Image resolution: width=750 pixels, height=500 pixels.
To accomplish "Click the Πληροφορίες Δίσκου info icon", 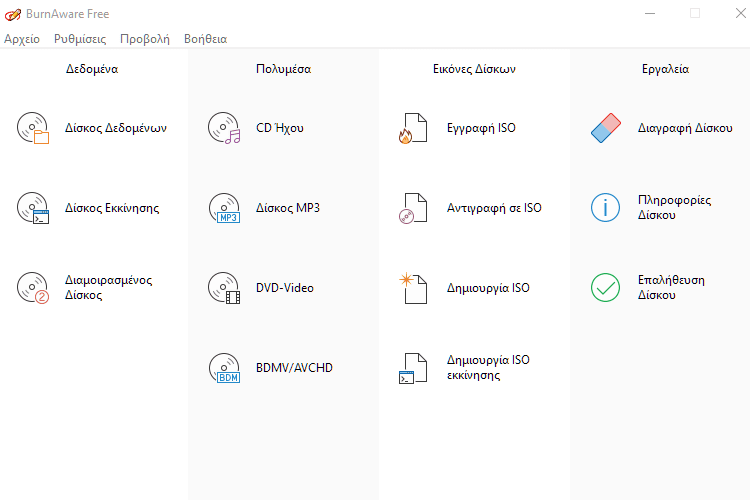I will (606, 208).
